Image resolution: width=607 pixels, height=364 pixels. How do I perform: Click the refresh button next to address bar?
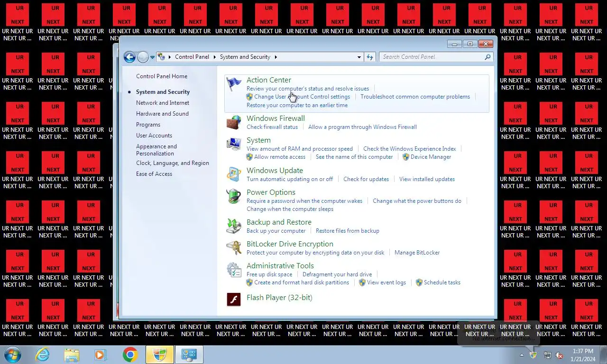click(x=370, y=57)
